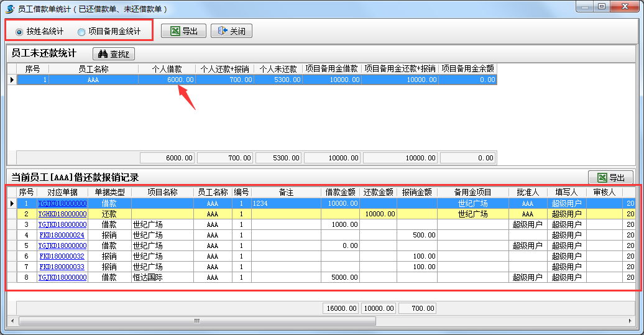Open document link YGHKD18000000 in row 2
Screen dimensions: 644x335
tap(62, 214)
